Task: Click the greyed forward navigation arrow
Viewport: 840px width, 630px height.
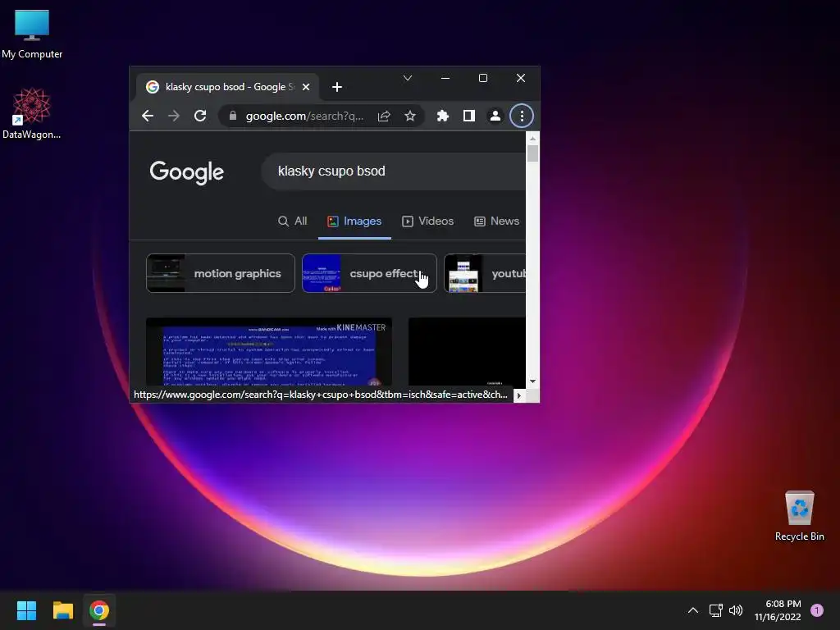Action: tap(174, 116)
